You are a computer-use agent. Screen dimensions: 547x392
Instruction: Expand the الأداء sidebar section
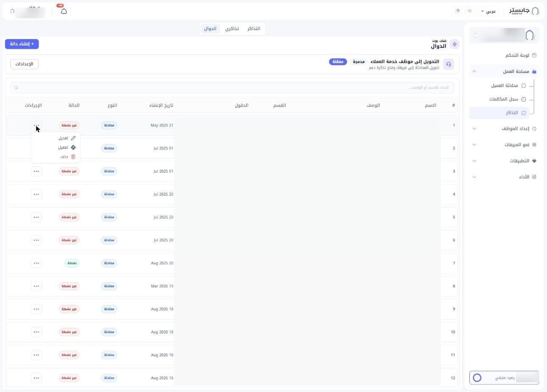[474, 177]
